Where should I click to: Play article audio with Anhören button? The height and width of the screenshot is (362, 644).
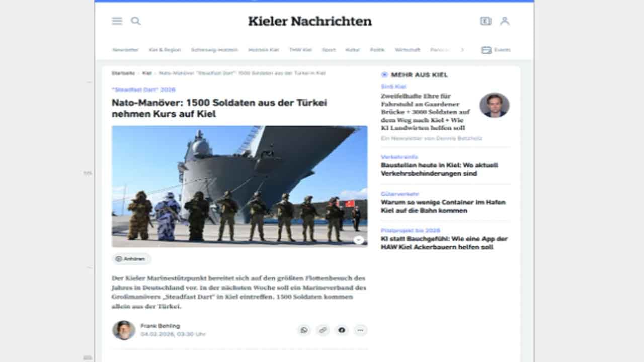(131, 259)
